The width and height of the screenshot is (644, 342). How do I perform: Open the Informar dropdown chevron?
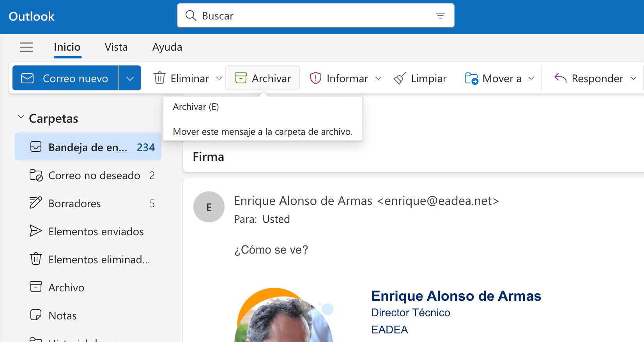[378, 78]
